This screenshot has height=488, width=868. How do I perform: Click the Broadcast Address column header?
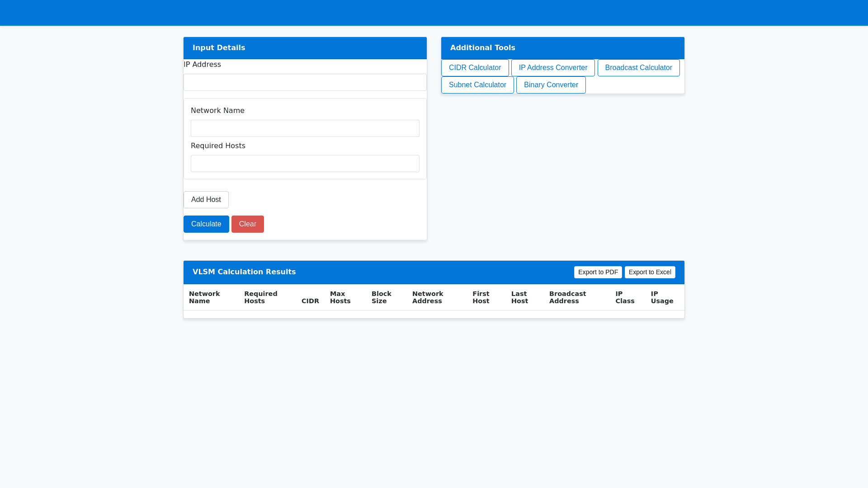(567, 297)
